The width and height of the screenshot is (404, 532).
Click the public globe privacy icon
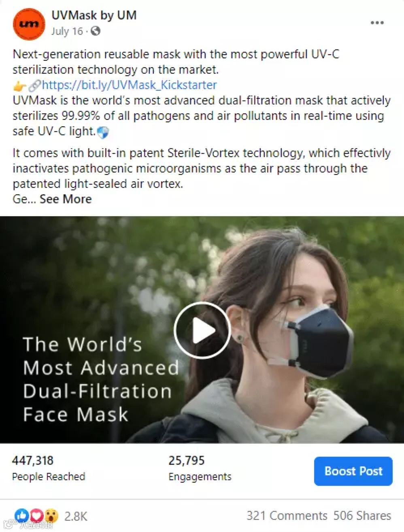[96, 31]
